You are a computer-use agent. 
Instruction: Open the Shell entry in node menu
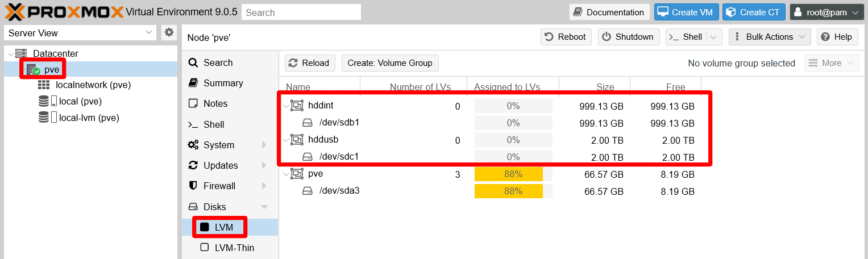230,124
